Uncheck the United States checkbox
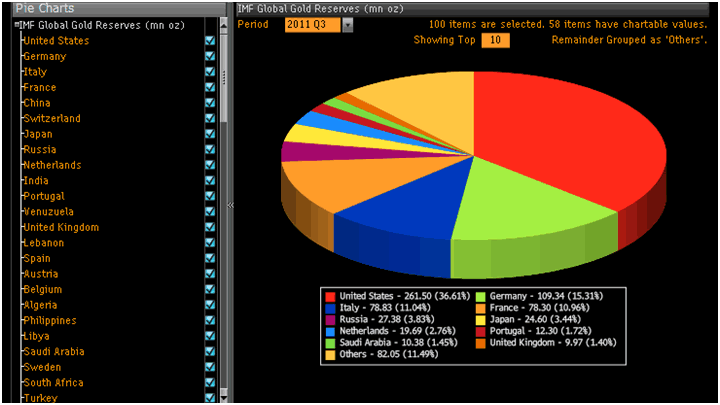 coord(210,40)
